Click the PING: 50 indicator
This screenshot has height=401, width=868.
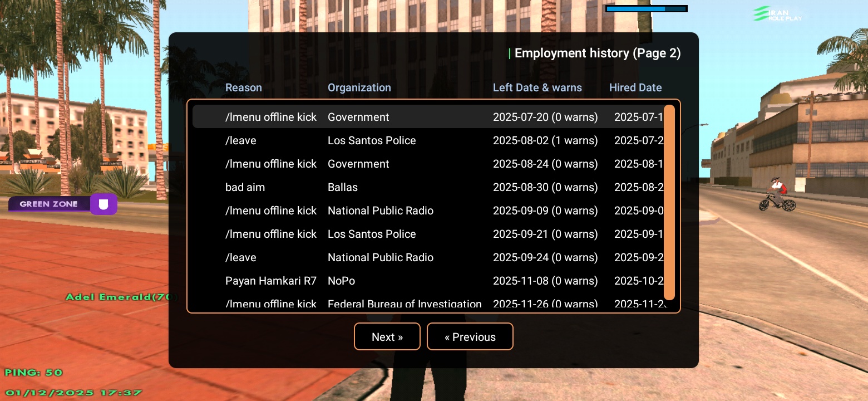[34, 372]
